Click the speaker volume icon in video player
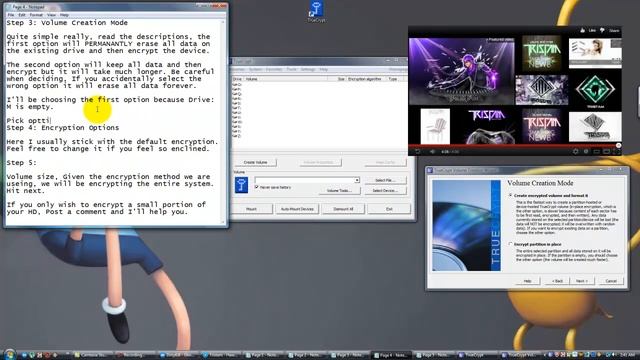Image resolution: width=640 pixels, height=360 pixels. click(432, 151)
